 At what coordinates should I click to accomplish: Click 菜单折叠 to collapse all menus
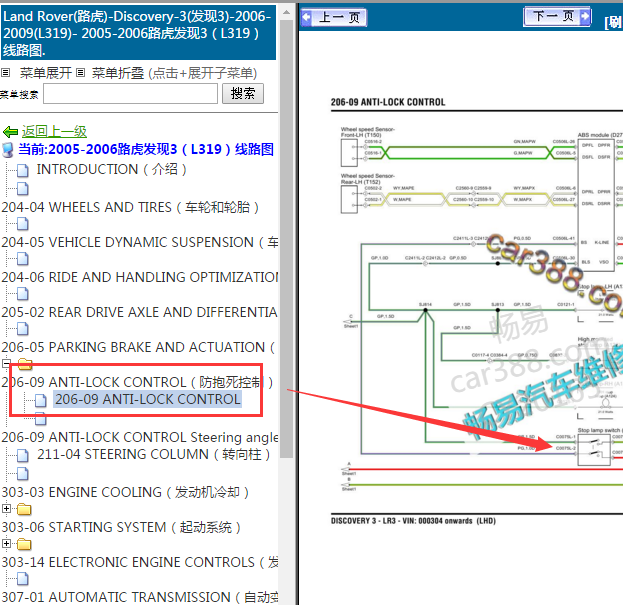(x=118, y=73)
